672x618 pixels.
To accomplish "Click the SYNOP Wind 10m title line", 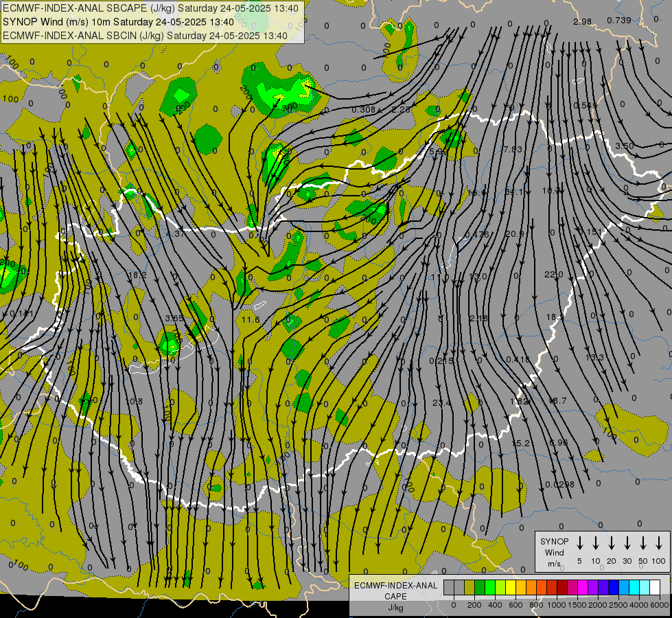I will tap(118, 22).
